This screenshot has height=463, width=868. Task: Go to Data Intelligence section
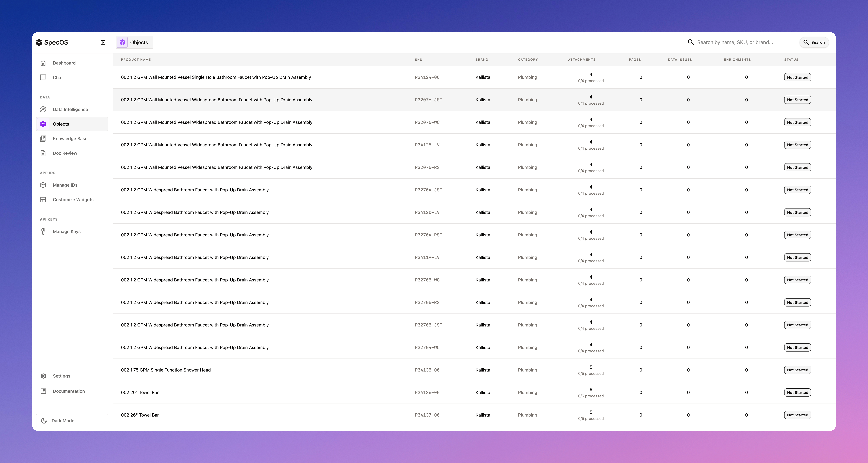click(x=70, y=110)
